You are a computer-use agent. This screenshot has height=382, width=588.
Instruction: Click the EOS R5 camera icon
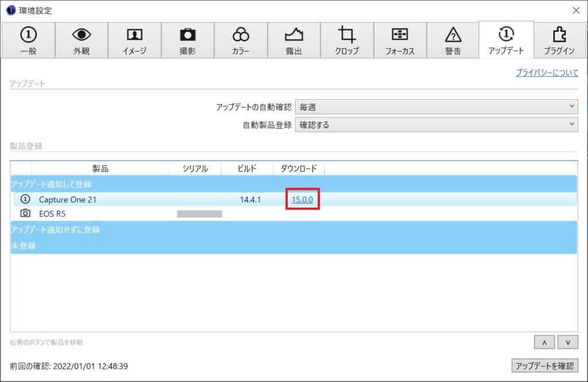pos(25,213)
